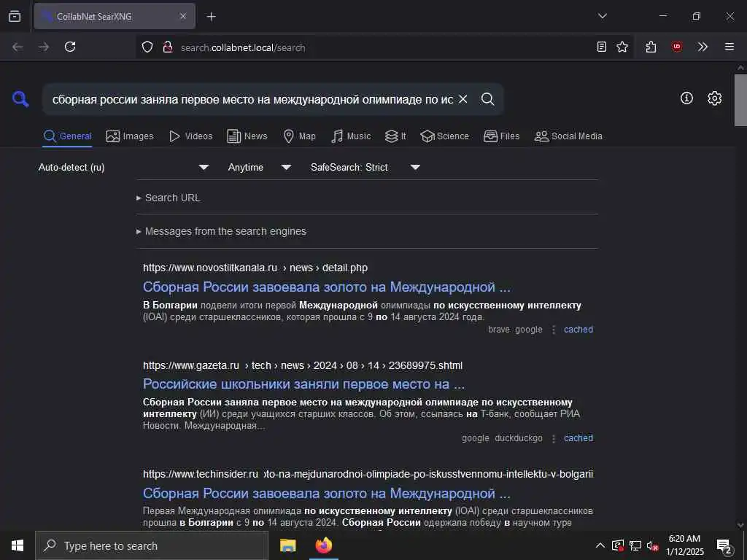The image size is (747, 560).
Task: Switch to Images search tab
Action: (130, 136)
